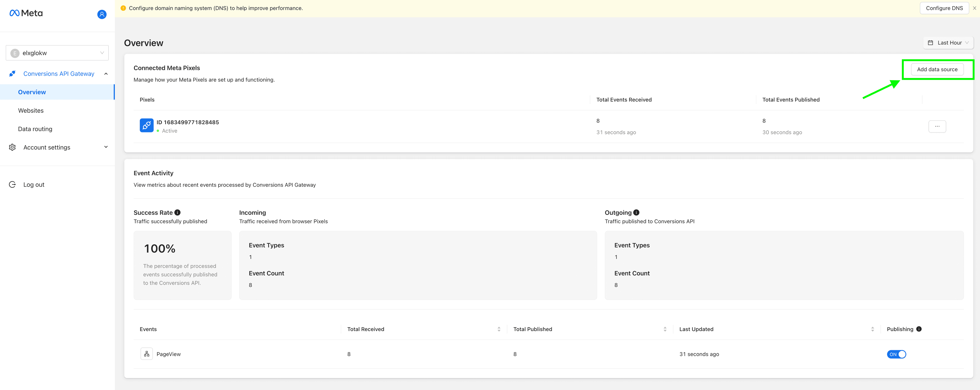The height and width of the screenshot is (390, 980).
Task: Click the PageView event icon
Action: [x=146, y=354]
